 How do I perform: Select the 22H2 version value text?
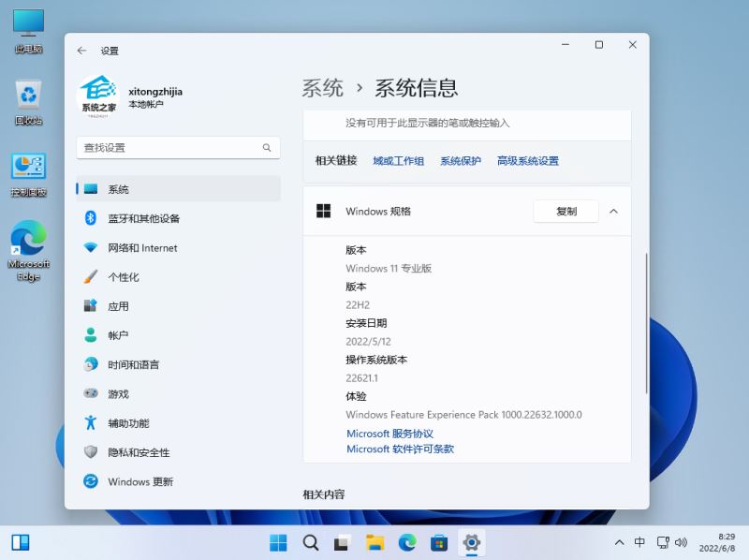click(x=358, y=305)
